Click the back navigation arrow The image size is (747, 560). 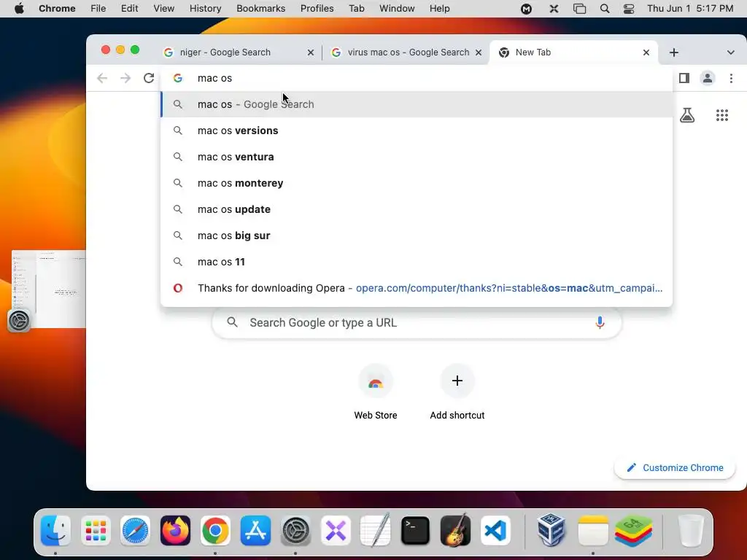[102, 78]
